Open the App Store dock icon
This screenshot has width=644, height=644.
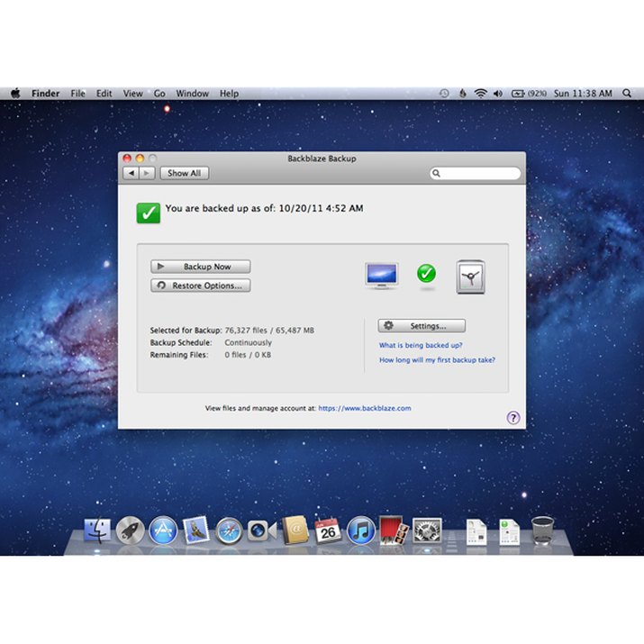point(163,531)
